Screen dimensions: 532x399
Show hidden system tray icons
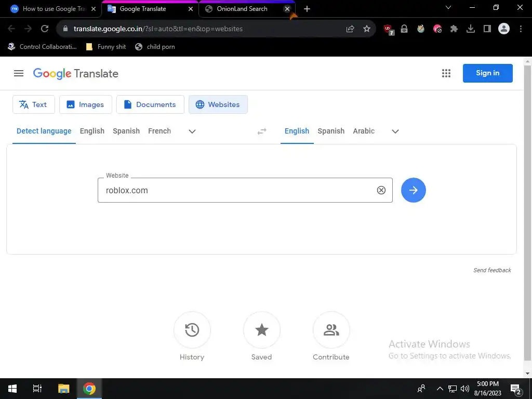click(440, 389)
